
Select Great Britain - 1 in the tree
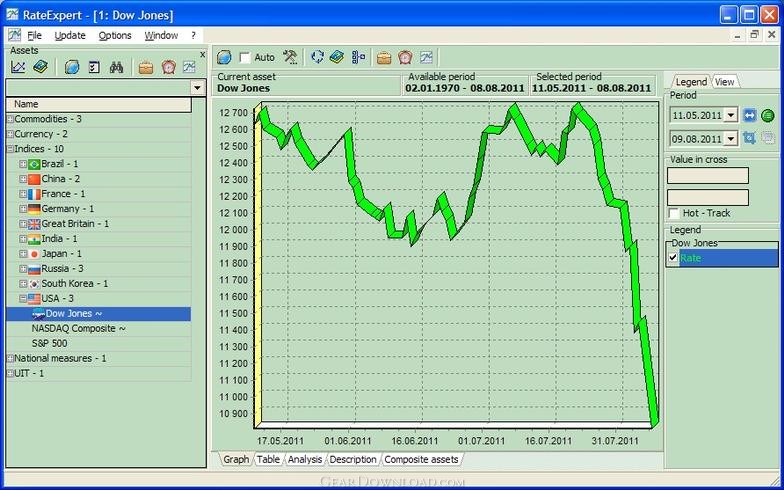(x=75, y=224)
